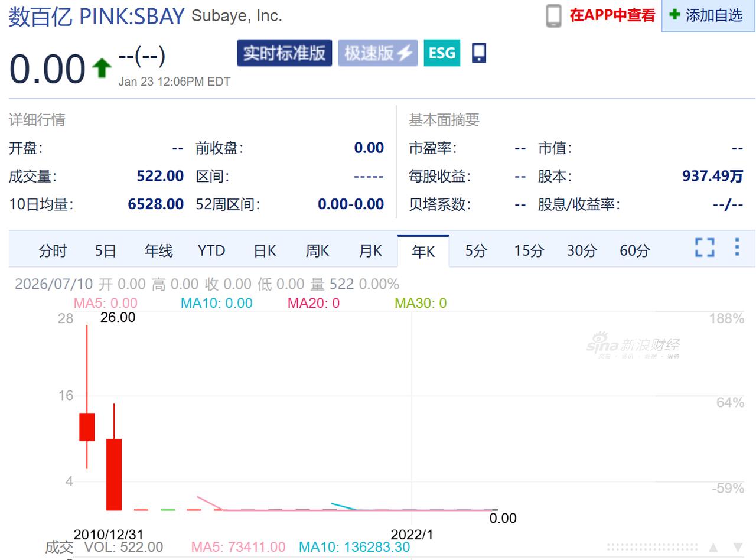The width and height of the screenshot is (756, 560).
Task: Switch to the 5日 chart tab
Action: pos(106,250)
